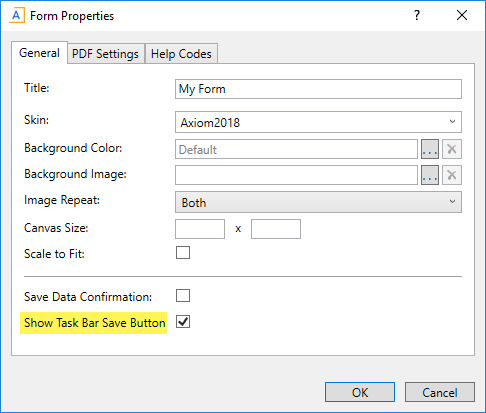Screen dimensions: 486x413
Task: Clear the Background Color with X button
Action: [x=452, y=149]
